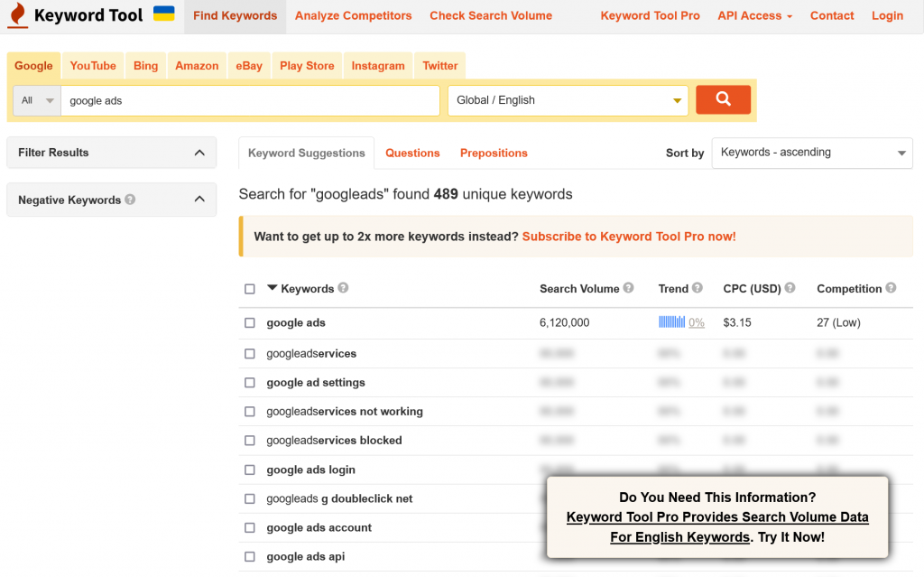Click the 27 (Low) competition value

point(838,322)
